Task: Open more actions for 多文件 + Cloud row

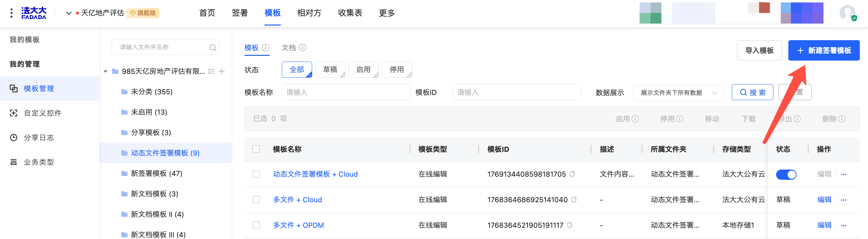Action: (843, 200)
